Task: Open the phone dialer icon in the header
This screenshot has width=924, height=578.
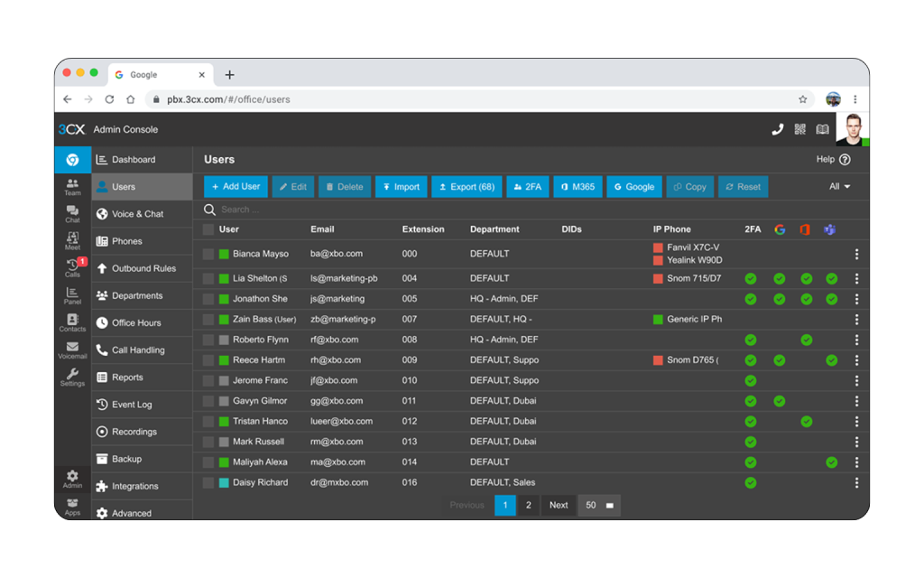Action: tap(778, 129)
